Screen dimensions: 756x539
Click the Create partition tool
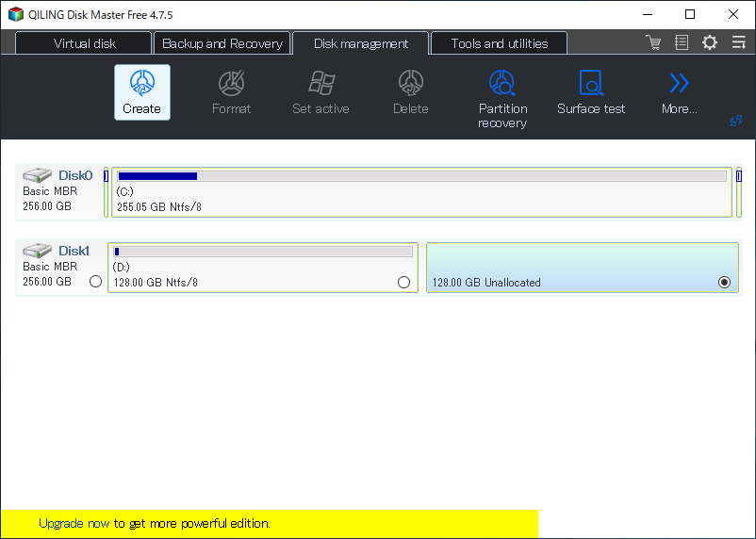(x=142, y=92)
